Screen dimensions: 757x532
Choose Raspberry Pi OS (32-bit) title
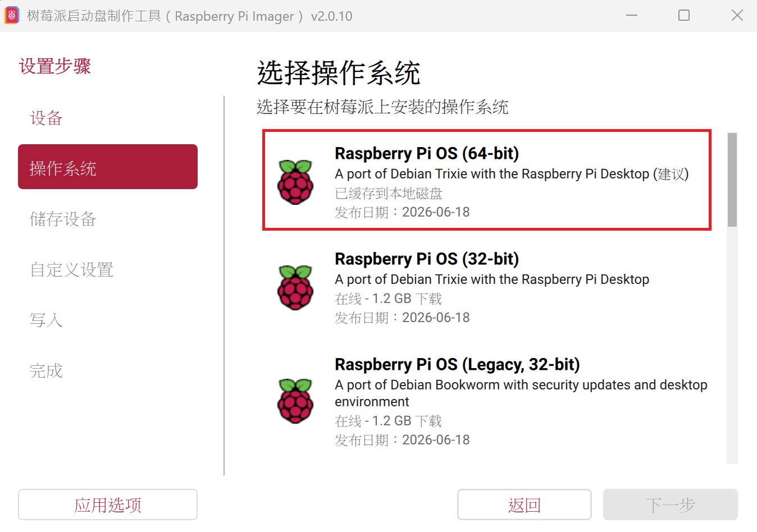click(427, 259)
